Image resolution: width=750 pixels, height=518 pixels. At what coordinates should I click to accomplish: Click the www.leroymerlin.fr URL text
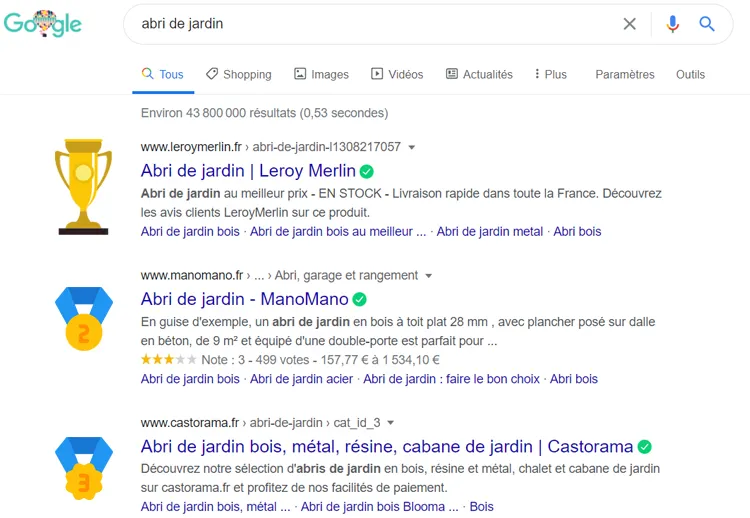191,147
